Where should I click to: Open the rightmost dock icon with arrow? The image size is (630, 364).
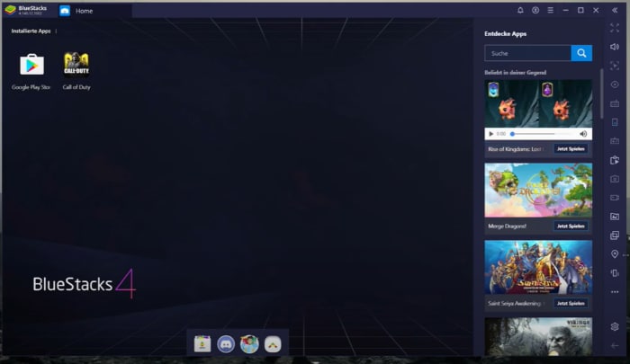click(x=273, y=344)
